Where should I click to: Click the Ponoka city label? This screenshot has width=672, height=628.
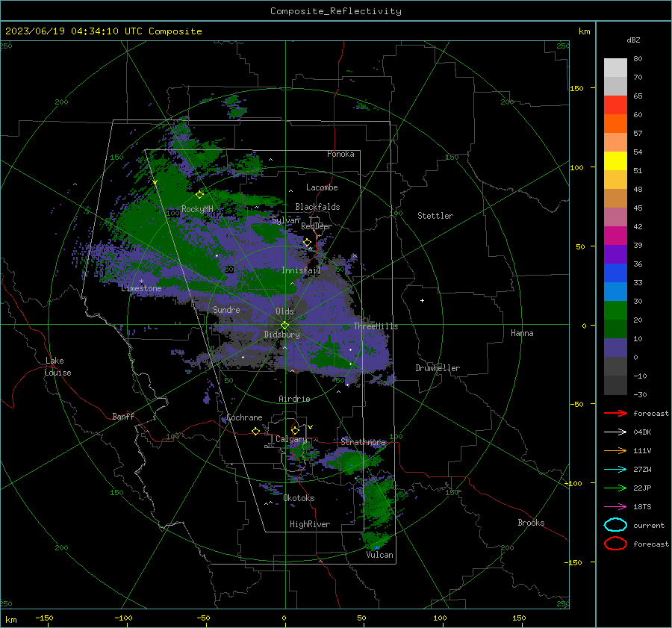340,154
